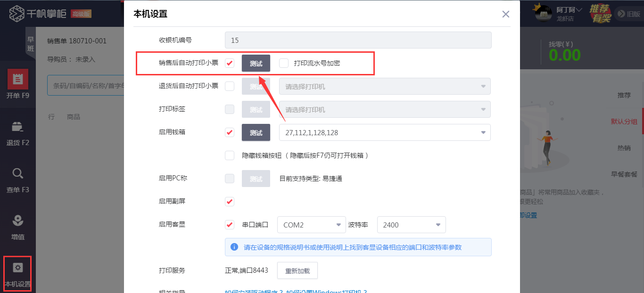Enable 打印流水号加密 serial number encryption
This screenshot has width=644, height=293.
point(283,63)
